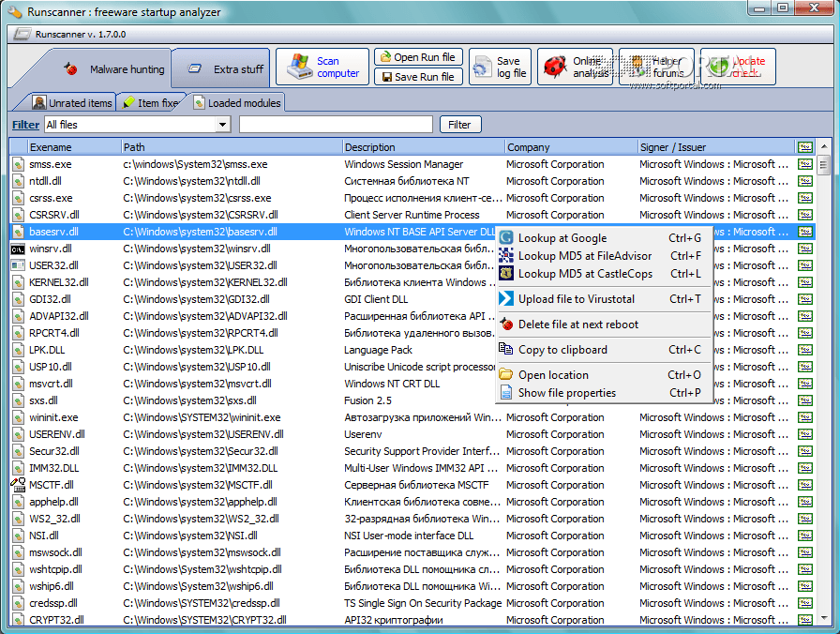Choose Lookup at Google menu entry

604,238
